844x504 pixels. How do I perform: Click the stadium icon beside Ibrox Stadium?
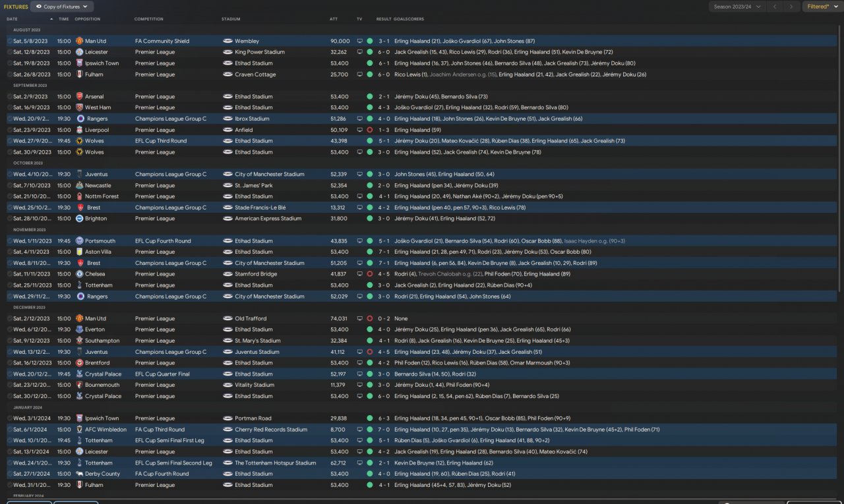[x=227, y=119]
